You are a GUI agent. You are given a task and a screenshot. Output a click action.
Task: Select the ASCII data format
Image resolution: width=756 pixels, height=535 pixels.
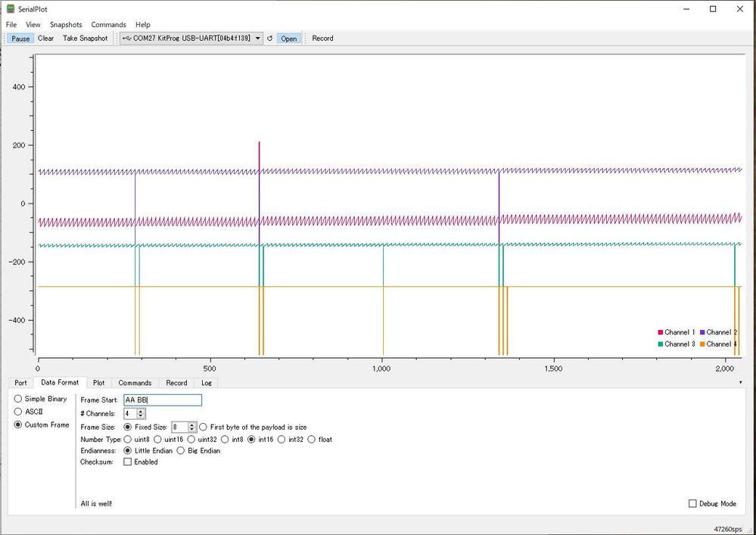click(x=17, y=412)
